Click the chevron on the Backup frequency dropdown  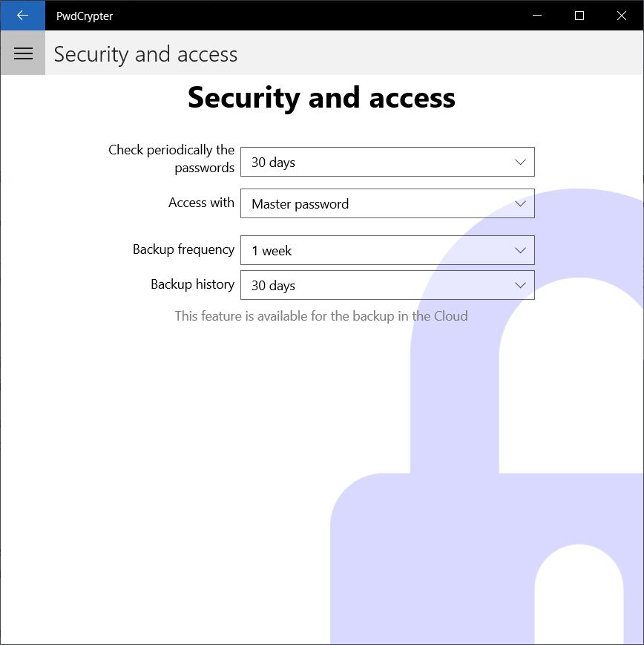(x=520, y=250)
